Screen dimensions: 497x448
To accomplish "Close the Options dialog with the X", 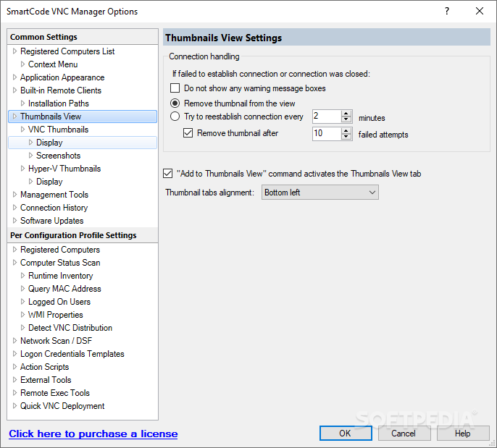I will click(480, 11).
